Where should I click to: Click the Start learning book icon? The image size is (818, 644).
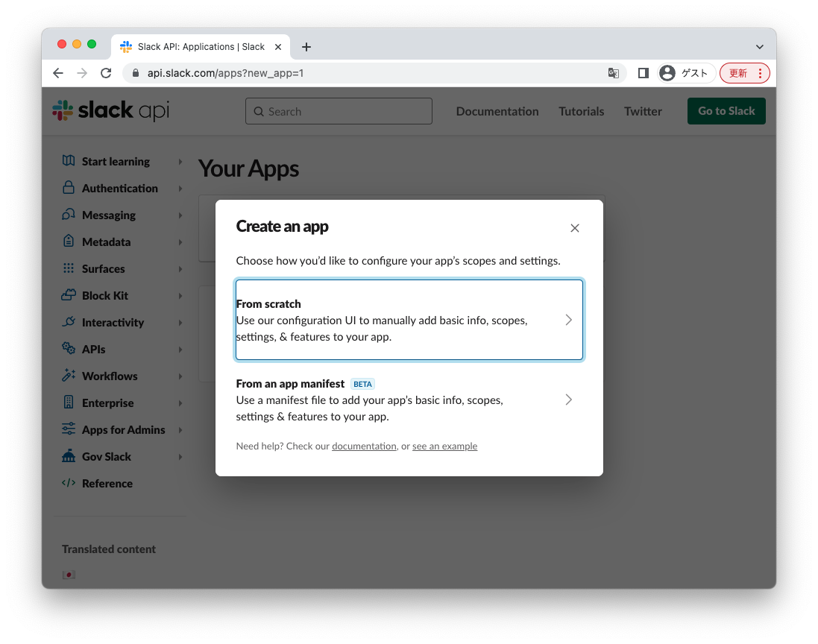point(69,160)
